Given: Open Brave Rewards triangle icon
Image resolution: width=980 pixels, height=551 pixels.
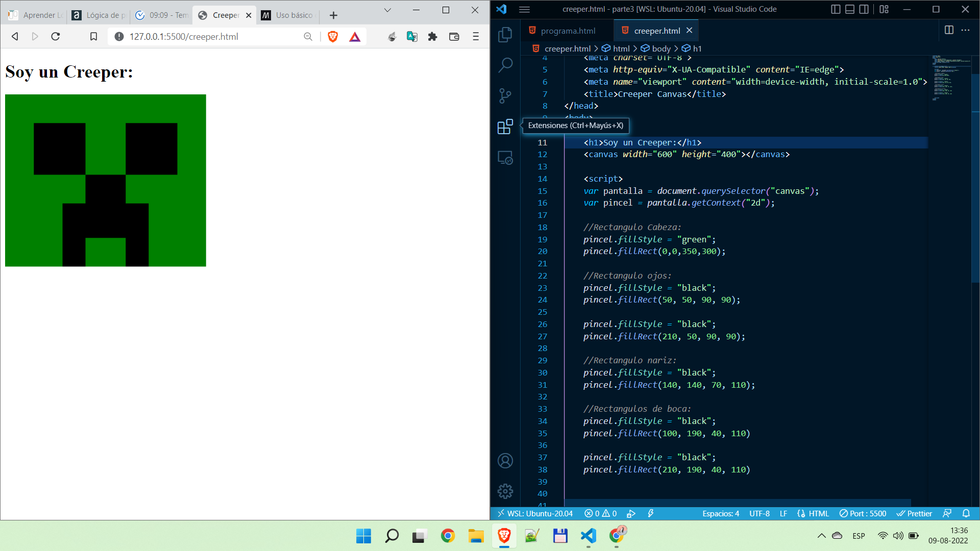Looking at the screenshot, I should coord(355,36).
